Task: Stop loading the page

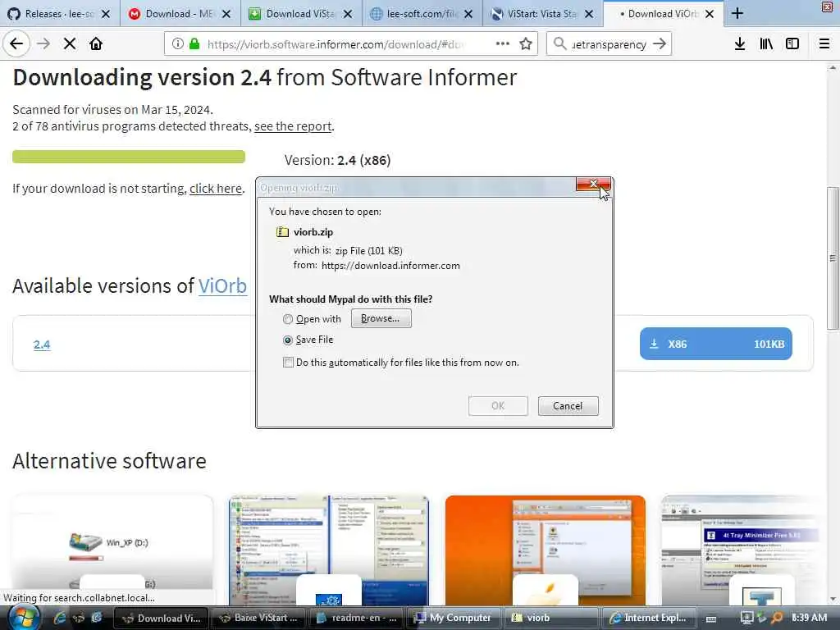Action: tap(70, 43)
